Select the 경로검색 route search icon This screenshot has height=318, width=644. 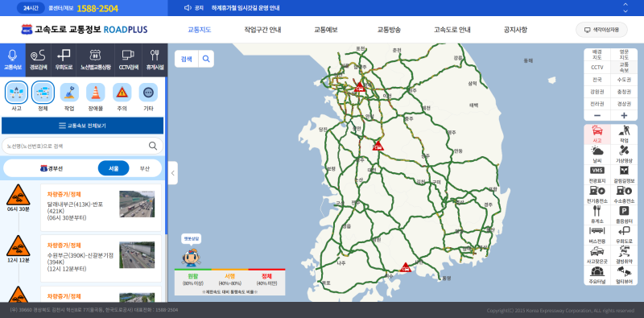click(x=38, y=60)
